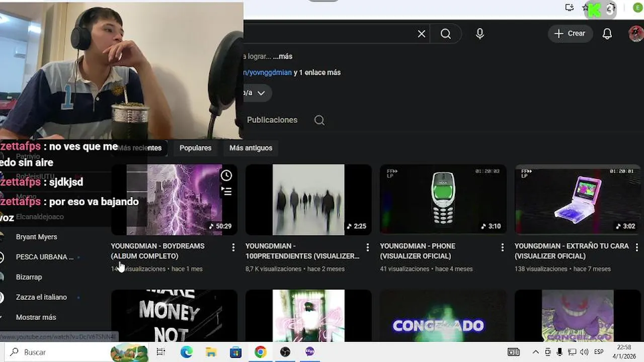Search within channel using magnifier icon
The height and width of the screenshot is (362, 644).
click(319, 120)
